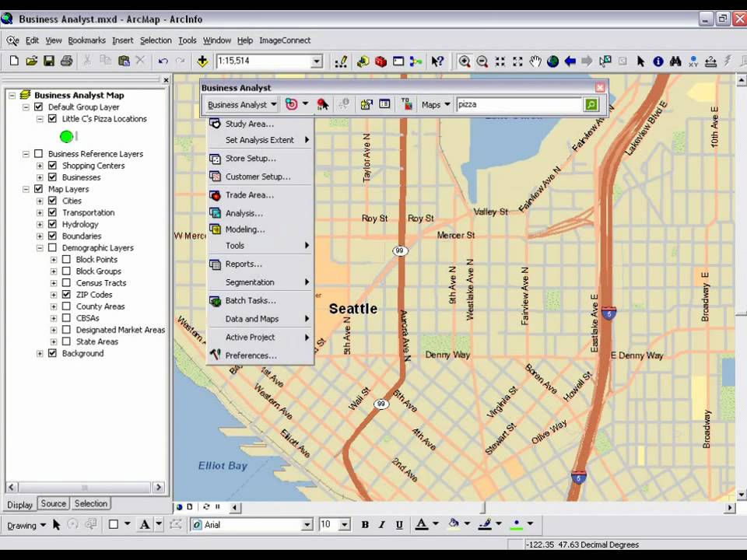The width and height of the screenshot is (747, 560).
Task: Turn off the Background layer
Action: click(x=52, y=353)
